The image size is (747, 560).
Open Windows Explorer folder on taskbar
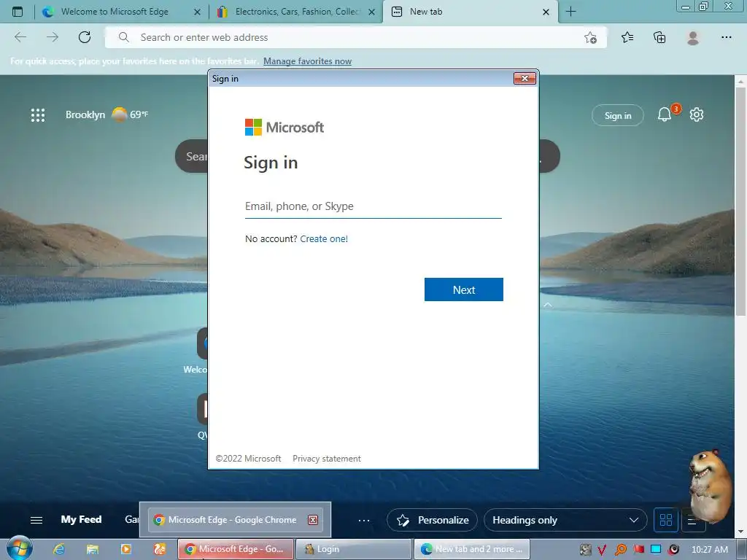pyautogui.click(x=93, y=549)
